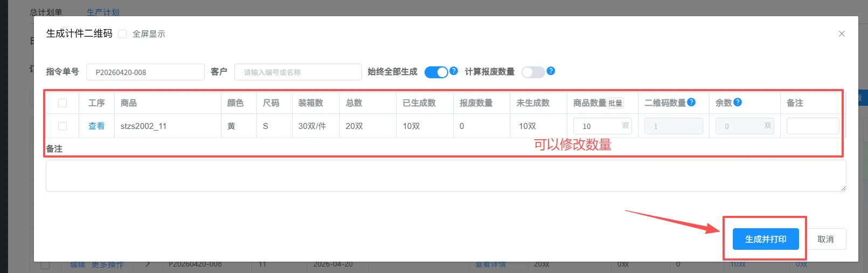The height and width of the screenshot is (273, 868).
Task: Turn off the 始终全部生成 switch
Action: tap(436, 72)
